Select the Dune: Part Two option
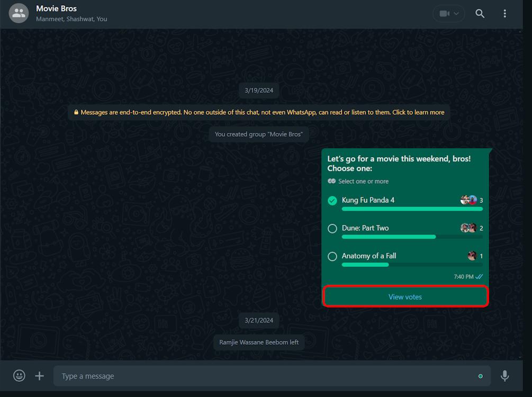 coord(332,228)
